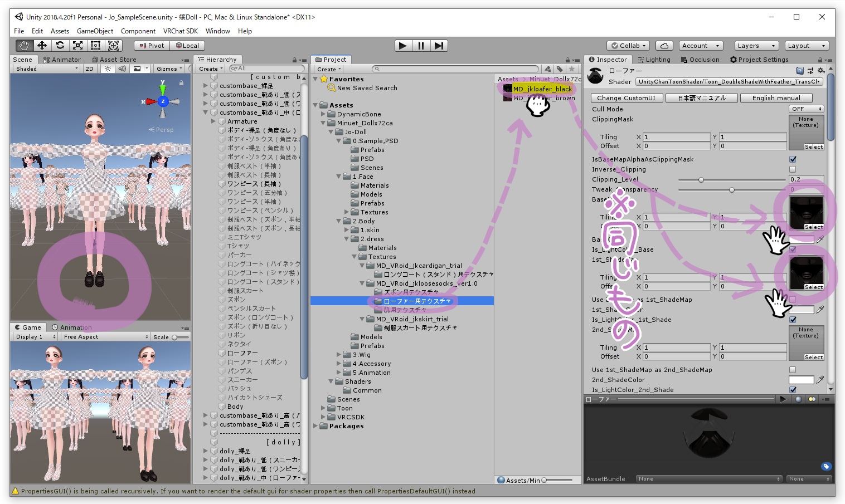Open the Cull Mode OFF dropdown
The width and height of the screenshot is (845, 504).
[806, 109]
